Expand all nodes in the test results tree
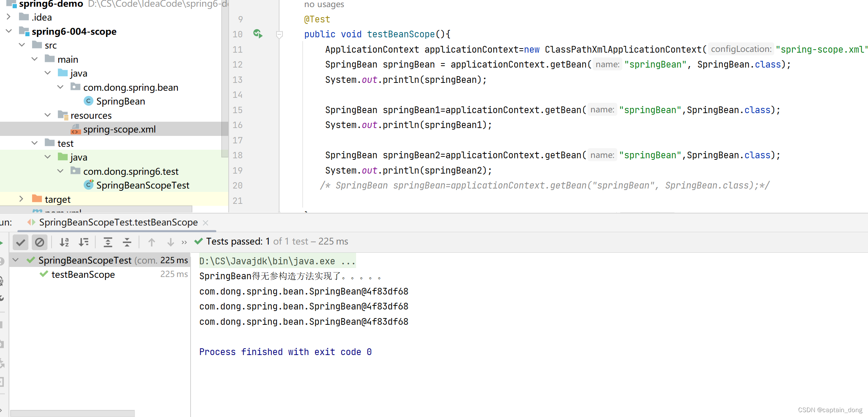868x417 pixels. click(108, 242)
